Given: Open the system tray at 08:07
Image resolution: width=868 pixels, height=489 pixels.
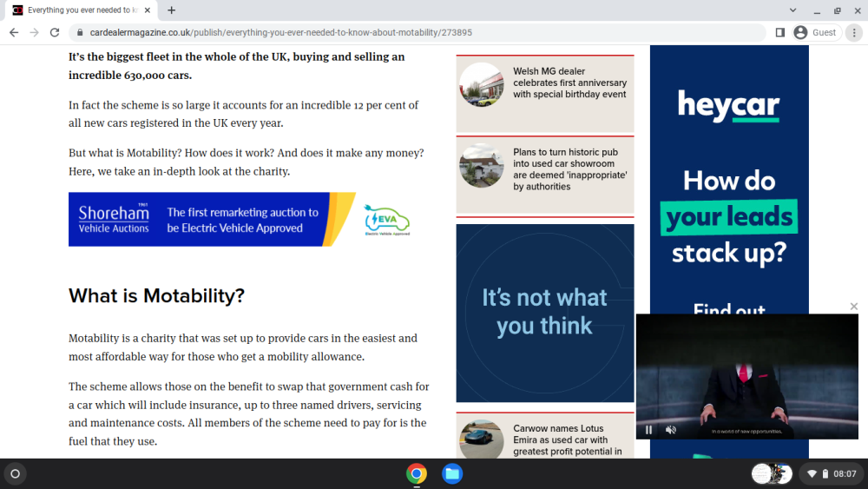Looking at the screenshot, I should [832, 474].
